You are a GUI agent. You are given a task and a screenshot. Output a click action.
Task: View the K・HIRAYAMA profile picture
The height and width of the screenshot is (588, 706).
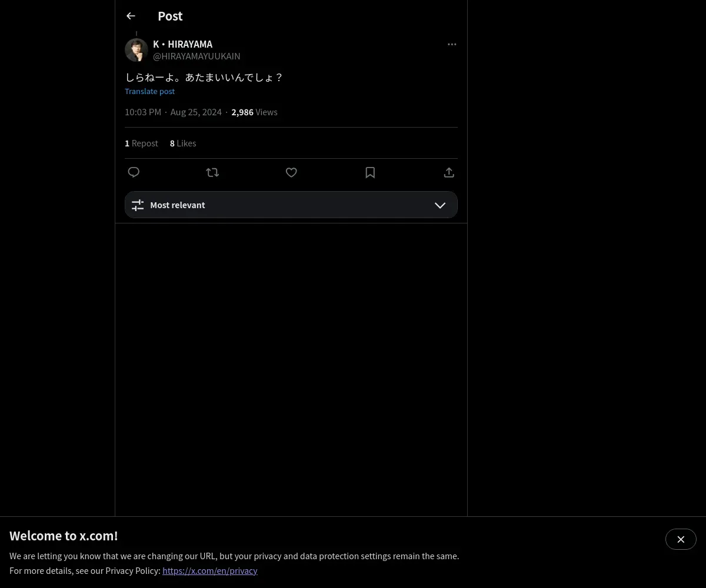click(x=136, y=50)
